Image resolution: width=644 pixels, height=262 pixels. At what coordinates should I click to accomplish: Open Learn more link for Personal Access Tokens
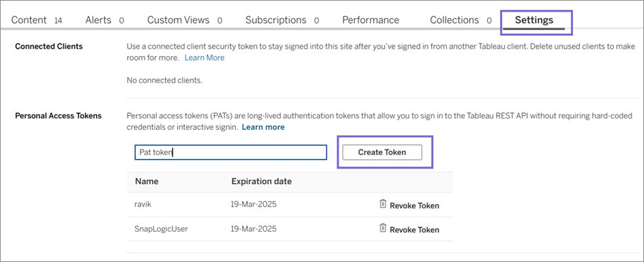pos(264,127)
